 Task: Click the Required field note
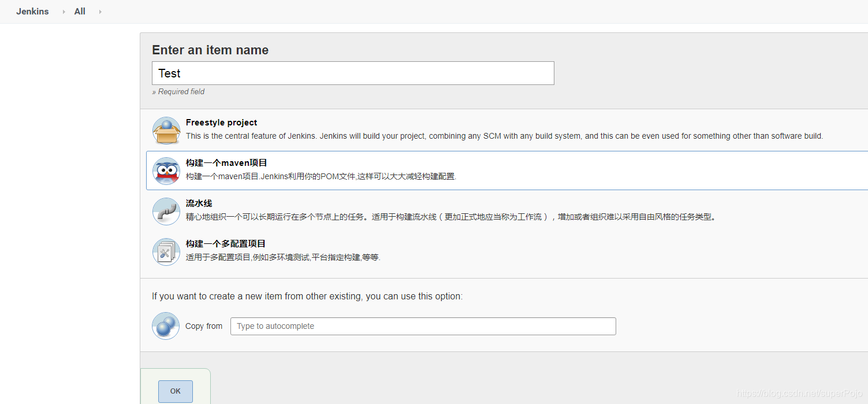(x=178, y=91)
